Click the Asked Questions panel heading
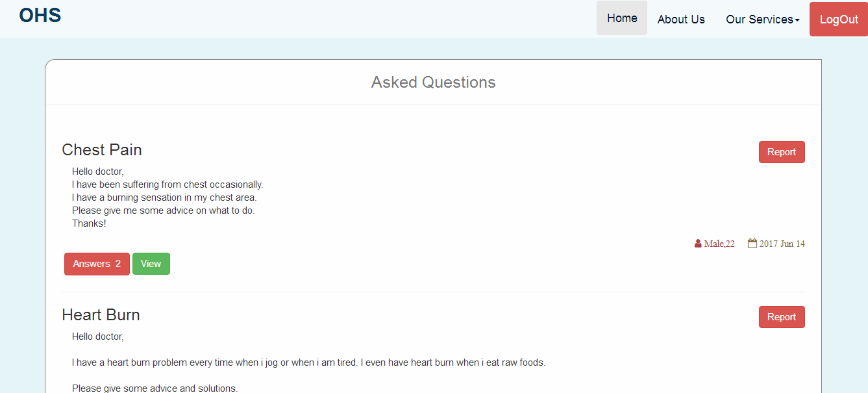The height and width of the screenshot is (393, 868). 433,82
